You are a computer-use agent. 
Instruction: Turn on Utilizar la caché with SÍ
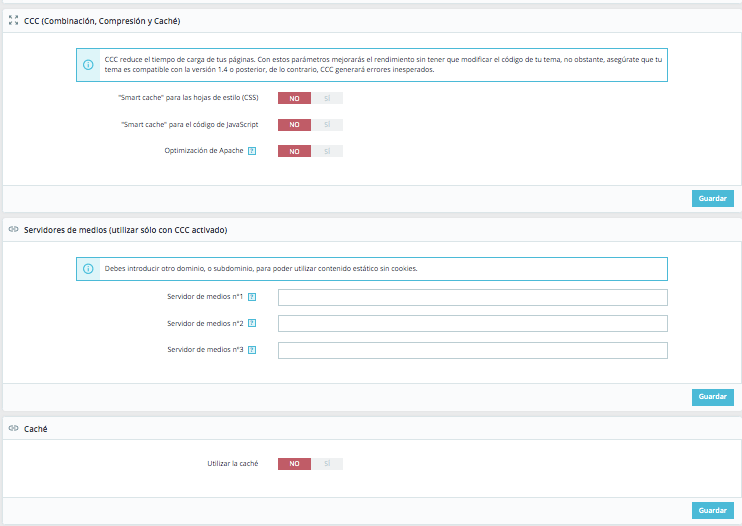click(x=327, y=464)
